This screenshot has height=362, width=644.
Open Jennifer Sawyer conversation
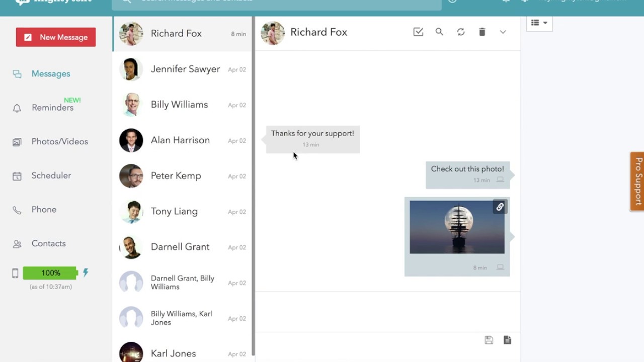click(183, 69)
